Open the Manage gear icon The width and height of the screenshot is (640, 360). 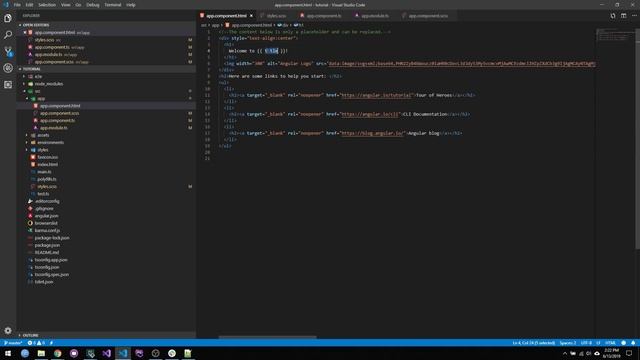click(8, 330)
